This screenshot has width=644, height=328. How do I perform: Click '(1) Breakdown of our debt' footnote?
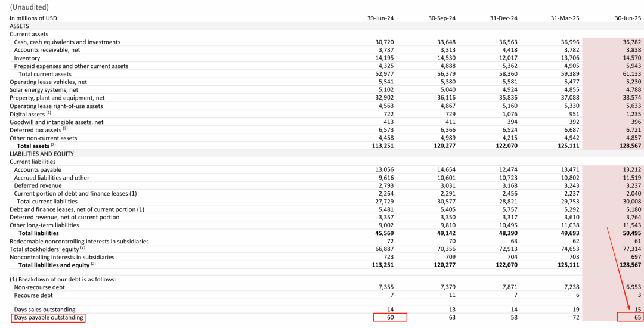tap(63, 279)
